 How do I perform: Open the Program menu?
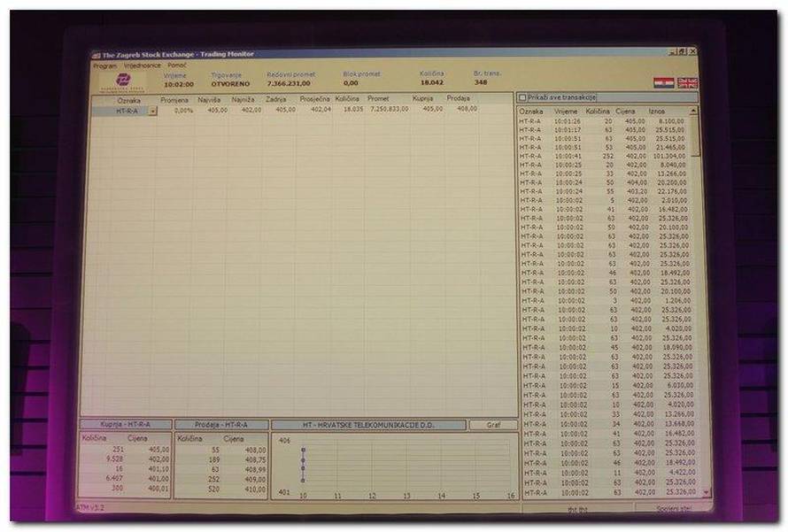click(104, 66)
